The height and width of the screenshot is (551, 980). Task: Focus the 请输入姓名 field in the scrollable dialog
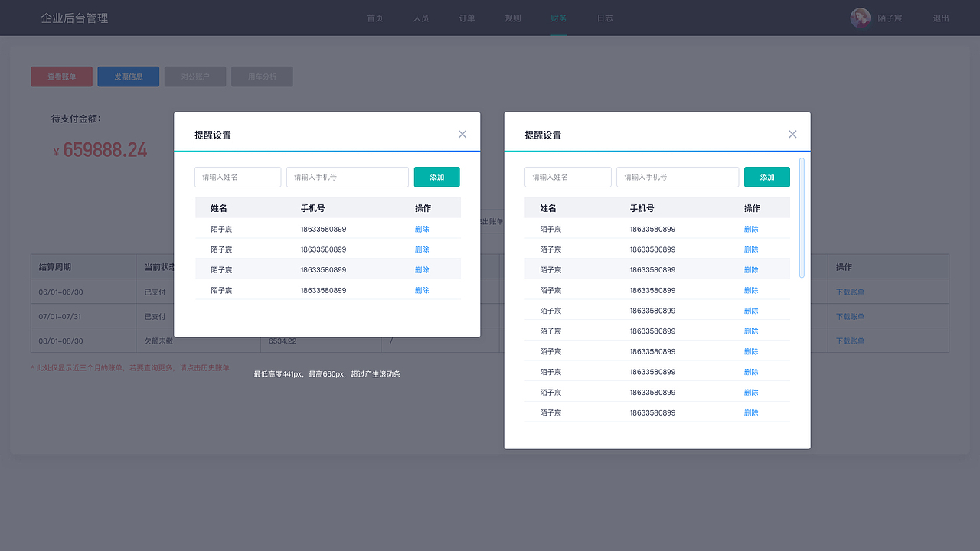pos(568,177)
